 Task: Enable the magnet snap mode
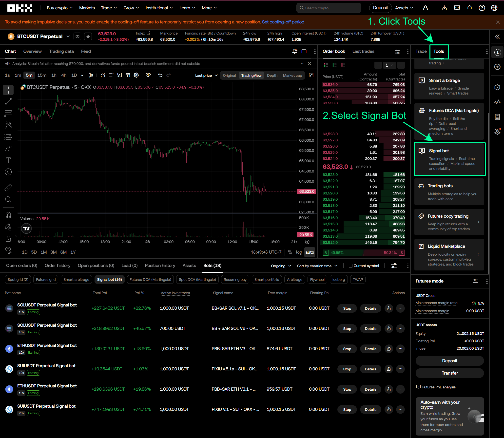pos(8,214)
